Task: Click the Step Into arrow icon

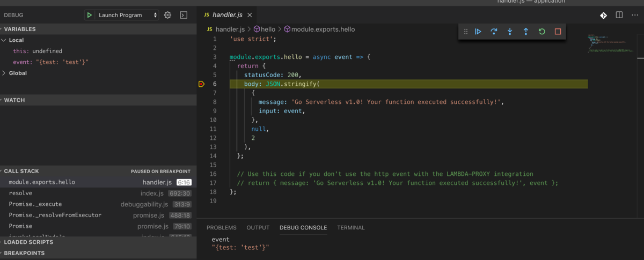Action: [510, 32]
